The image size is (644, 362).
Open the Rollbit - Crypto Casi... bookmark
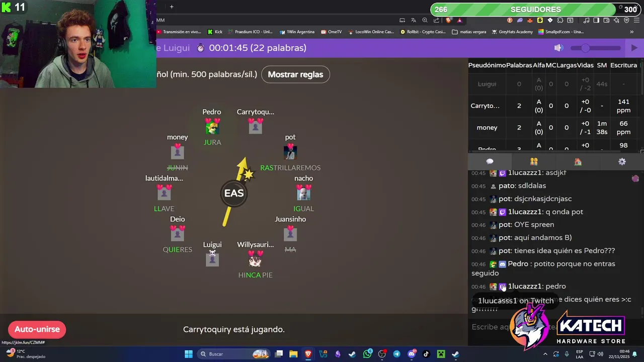point(423,32)
